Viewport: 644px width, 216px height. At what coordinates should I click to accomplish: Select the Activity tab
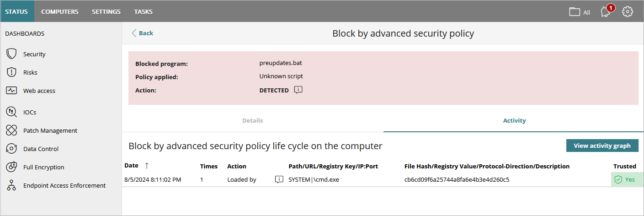click(x=514, y=120)
